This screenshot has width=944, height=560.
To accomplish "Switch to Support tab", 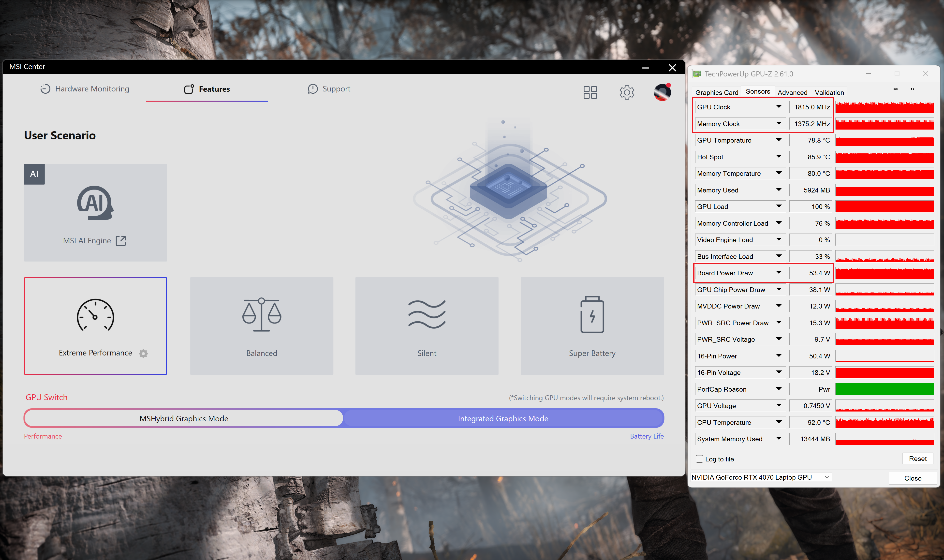I will [329, 89].
